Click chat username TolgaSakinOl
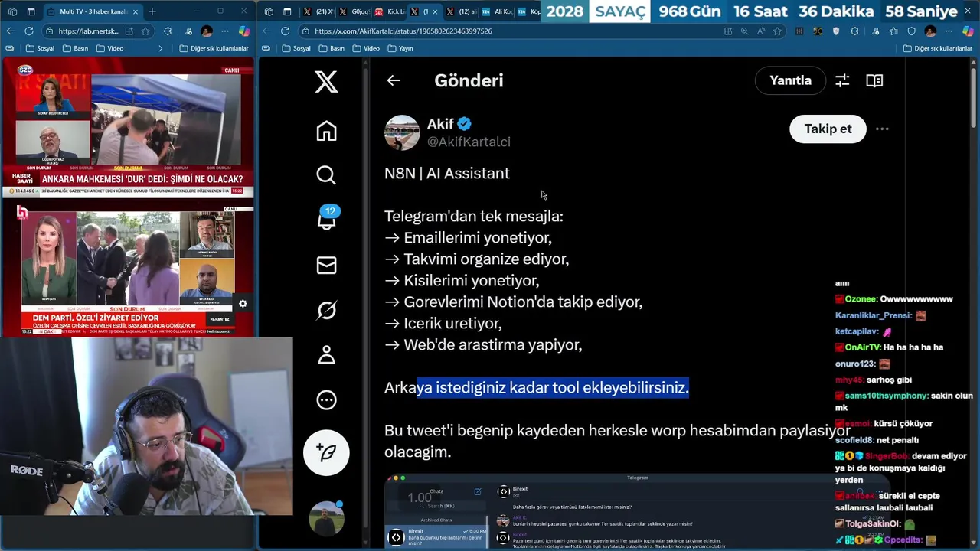The image size is (980, 551). 873,524
